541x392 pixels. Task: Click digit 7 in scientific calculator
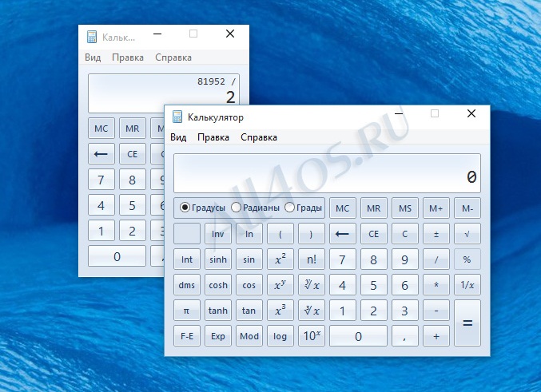pyautogui.click(x=342, y=259)
